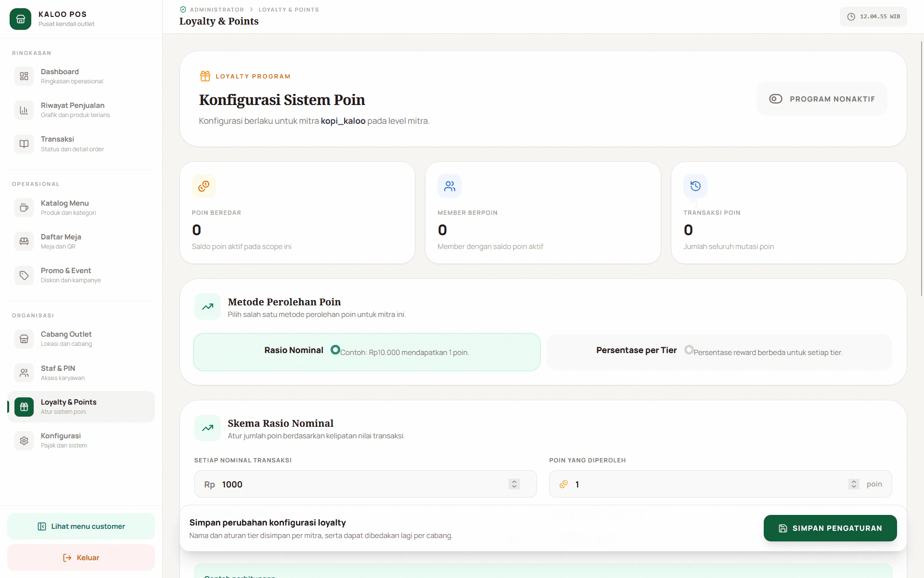The image size is (924, 578).
Task: Click the Riwayat Penjualan chart icon
Action: click(24, 110)
